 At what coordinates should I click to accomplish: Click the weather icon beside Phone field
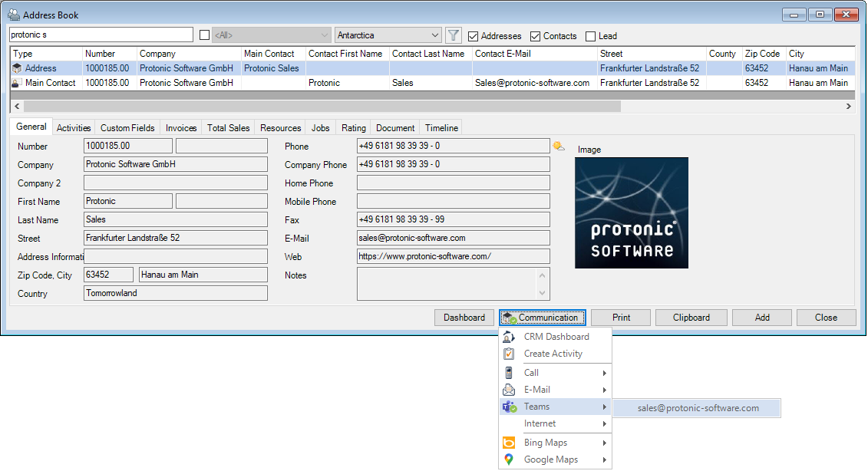(x=558, y=146)
